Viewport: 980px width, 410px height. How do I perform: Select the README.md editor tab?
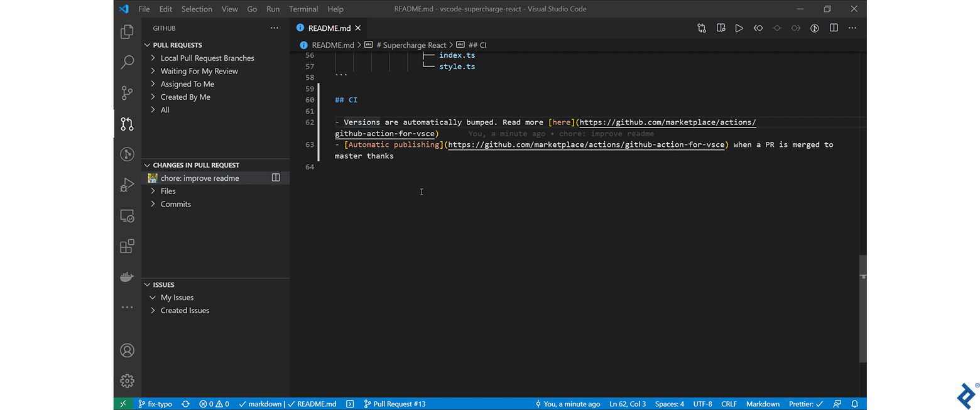pyautogui.click(x=329, y=28)
